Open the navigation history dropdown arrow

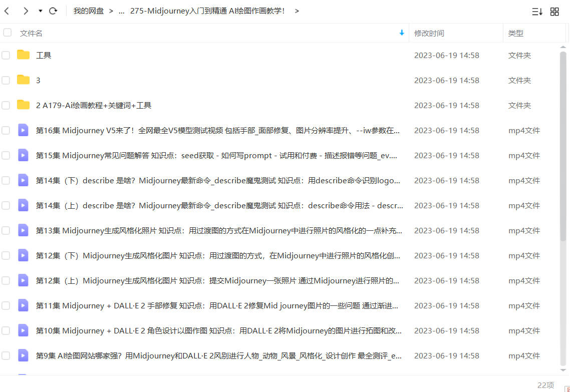click(x=41, y=11)
